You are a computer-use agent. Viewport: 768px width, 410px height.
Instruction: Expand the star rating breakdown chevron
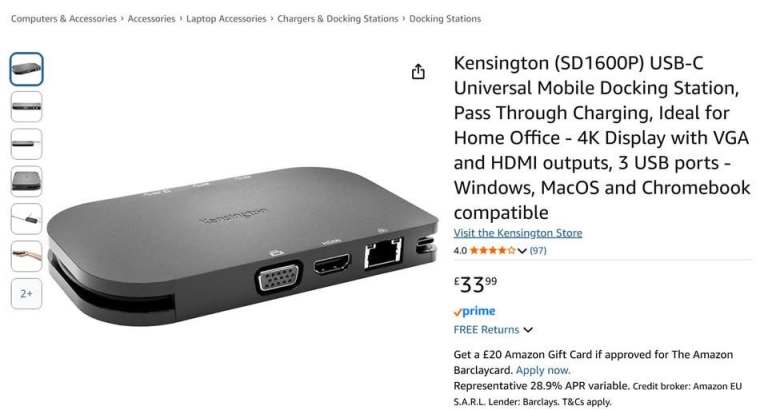click(x=522, y=251)
